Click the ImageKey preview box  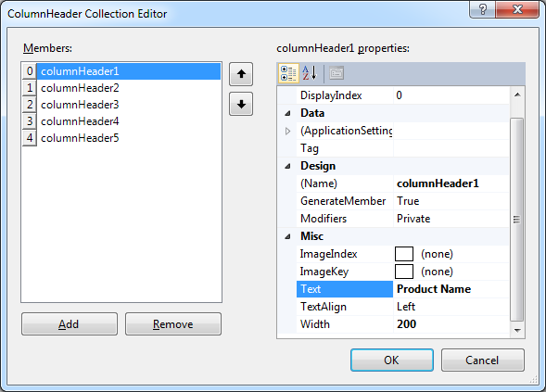point(404,272)
